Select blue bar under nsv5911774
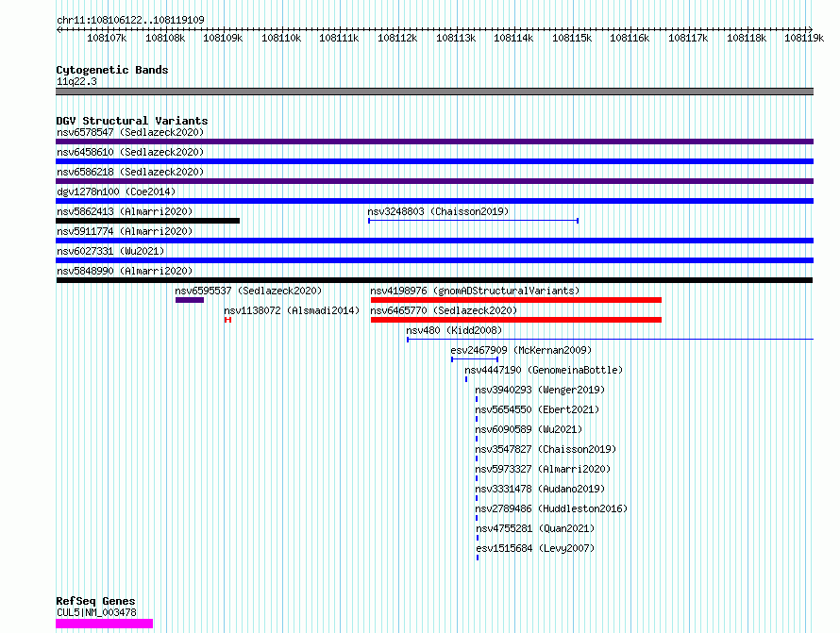Viewport: 840px width, 633px height. coord(434,241)
